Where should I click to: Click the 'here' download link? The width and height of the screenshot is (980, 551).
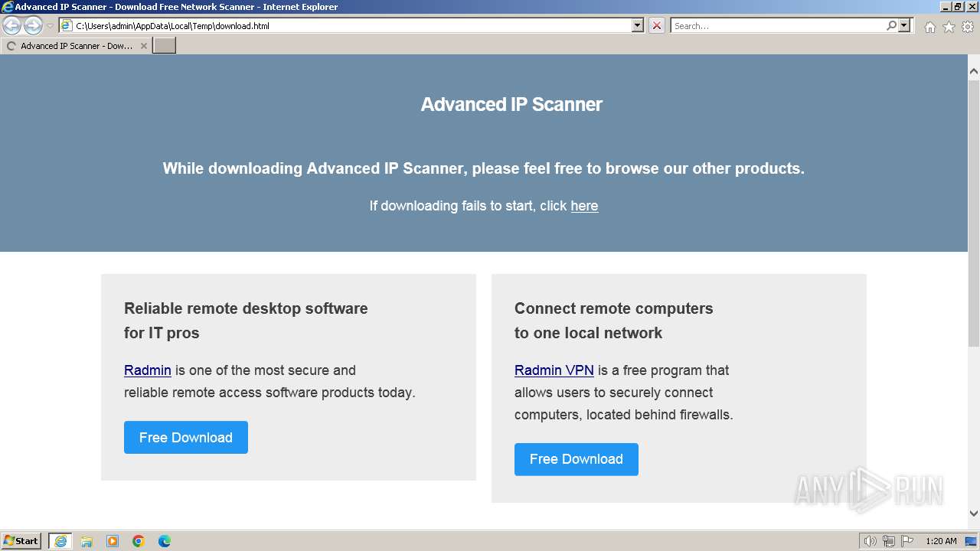584,206
